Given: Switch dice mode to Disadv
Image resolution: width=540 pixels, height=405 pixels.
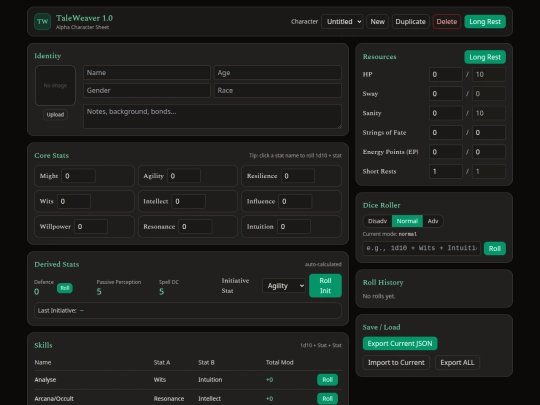Looking at the screenshot, I should point(377,221).
